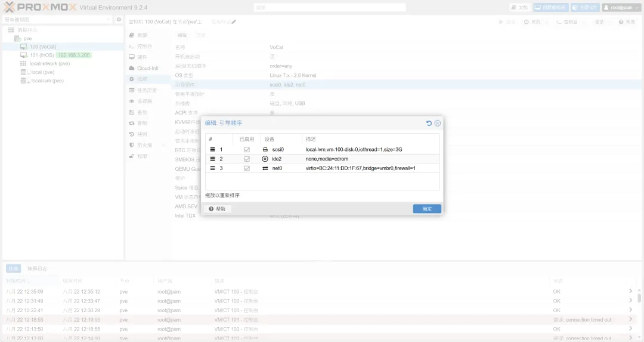Select the none,media=cdrom description text

(327, 159)
